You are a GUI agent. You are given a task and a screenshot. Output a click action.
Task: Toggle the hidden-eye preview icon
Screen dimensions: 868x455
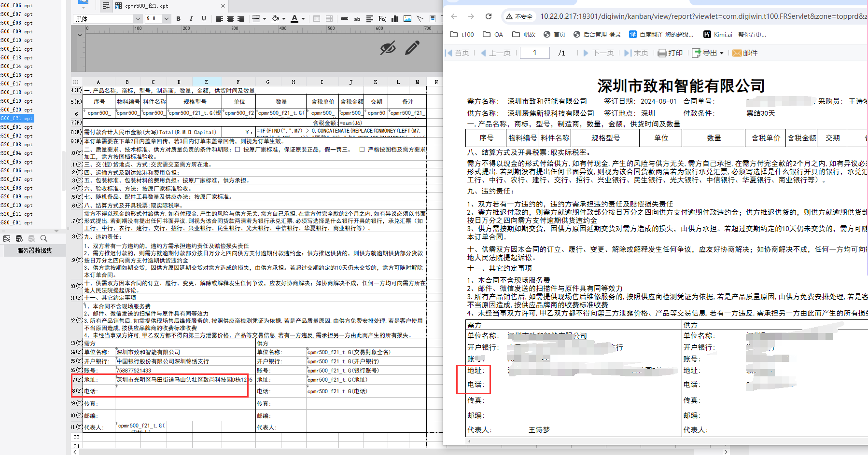pyautogui.click(x=388, y=48)
